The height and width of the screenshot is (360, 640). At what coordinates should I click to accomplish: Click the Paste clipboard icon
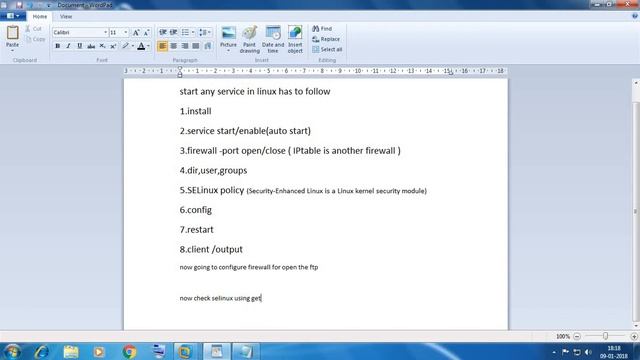click(12, 33)
